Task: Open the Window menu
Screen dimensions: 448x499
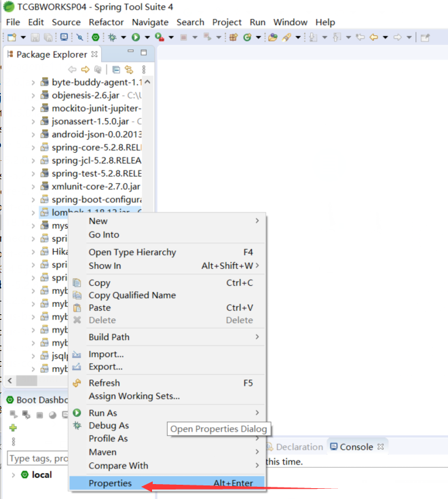Action: (291, 22)
